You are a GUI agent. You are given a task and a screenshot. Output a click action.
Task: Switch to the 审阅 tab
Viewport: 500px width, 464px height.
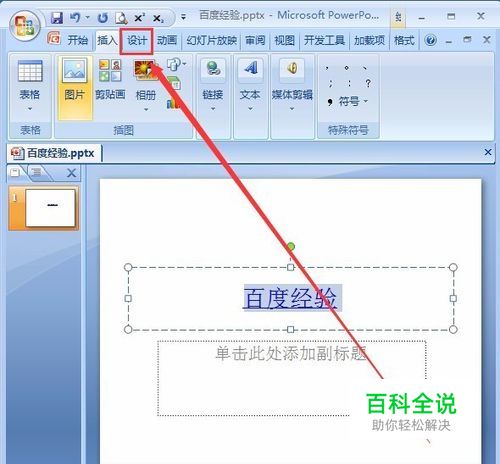(x=255, y=40)
